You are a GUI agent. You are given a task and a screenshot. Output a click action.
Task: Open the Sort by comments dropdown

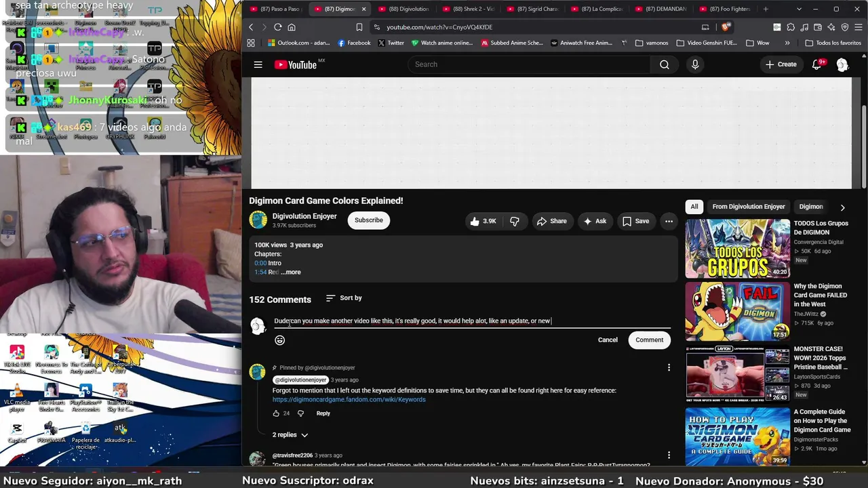coord(344,298)
